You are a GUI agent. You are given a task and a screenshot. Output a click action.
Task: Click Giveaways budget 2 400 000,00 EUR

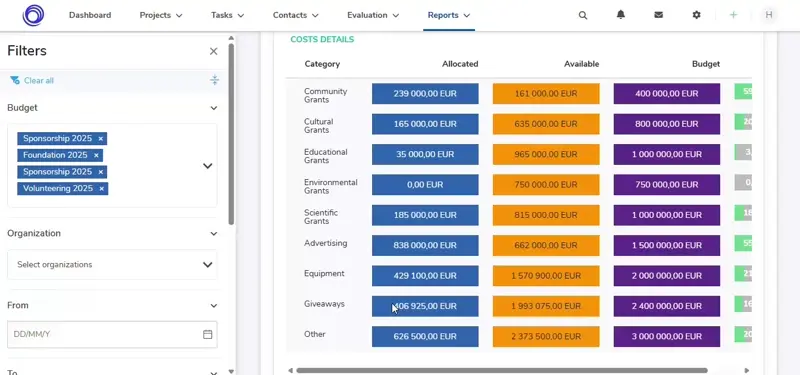point(667,306)
